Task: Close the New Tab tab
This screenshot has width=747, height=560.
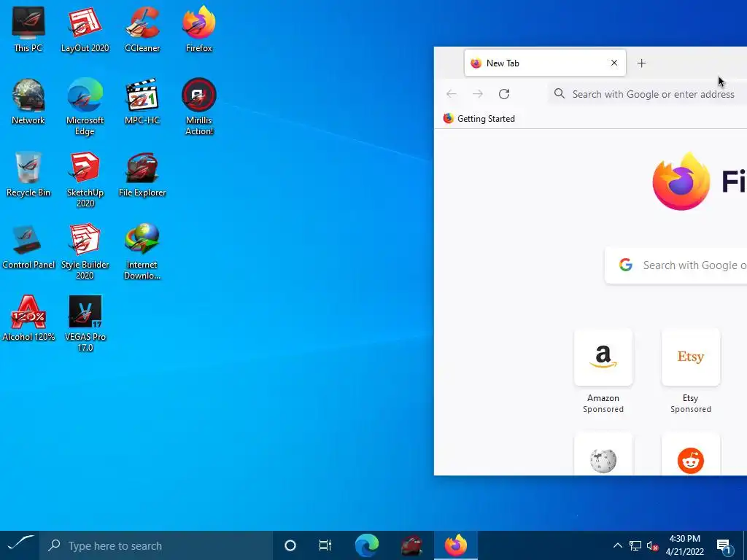Action: click(614, 63)
